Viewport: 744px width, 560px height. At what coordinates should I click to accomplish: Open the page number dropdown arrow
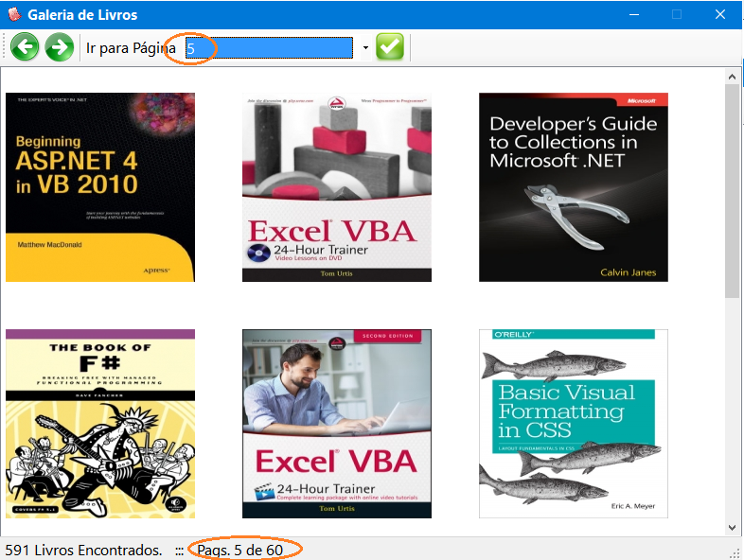365,48
